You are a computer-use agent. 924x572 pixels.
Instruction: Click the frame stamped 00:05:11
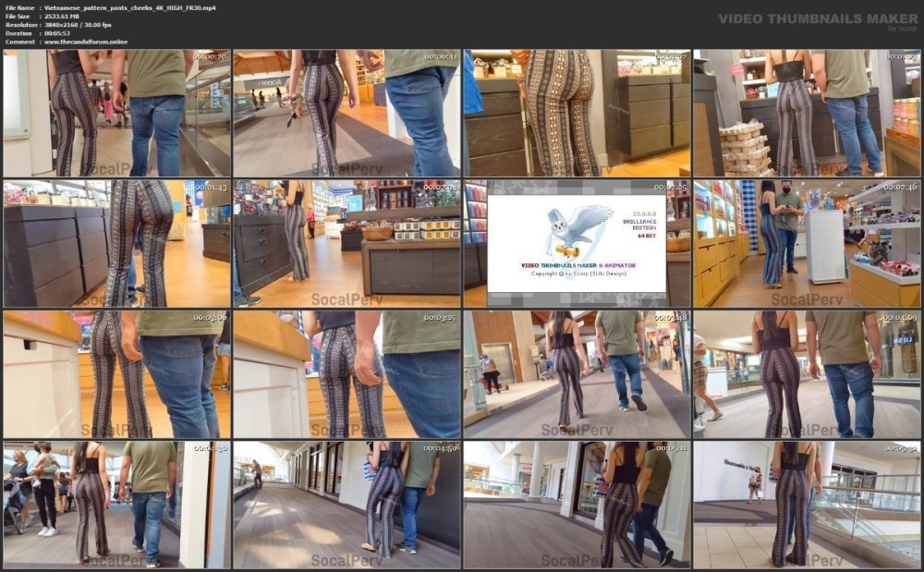pos(577,505)
